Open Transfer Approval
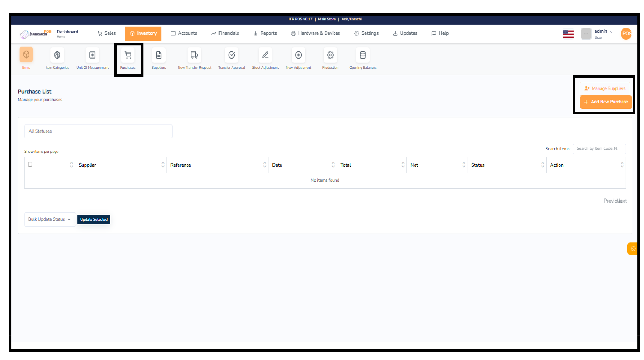Viewport: 644px width, 360px height. [231, 58]
